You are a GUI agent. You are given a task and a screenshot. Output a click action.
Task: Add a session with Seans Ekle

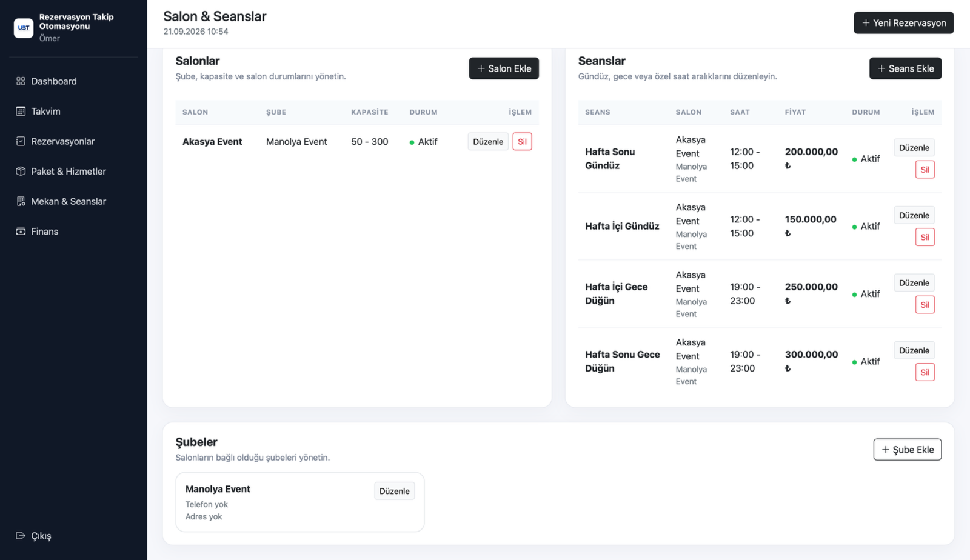coord(905,68)
